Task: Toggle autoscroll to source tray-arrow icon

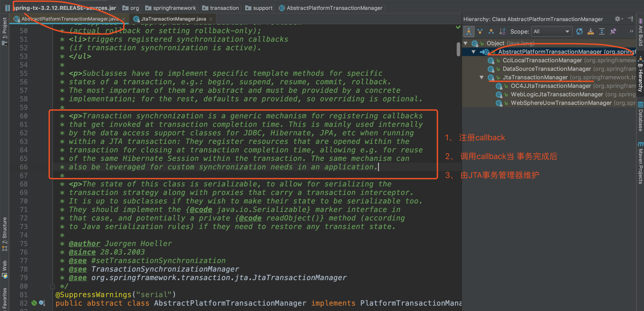Action: 590,32
